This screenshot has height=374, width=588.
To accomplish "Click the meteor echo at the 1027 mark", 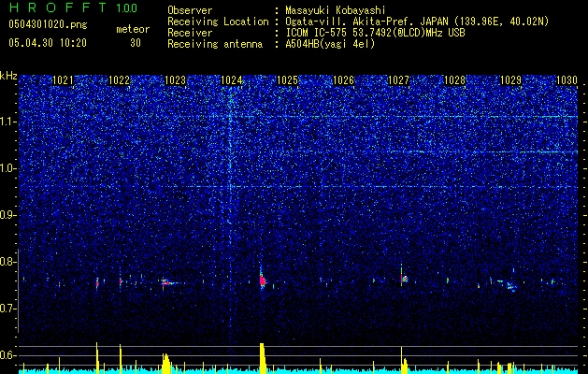I will 403,279.
